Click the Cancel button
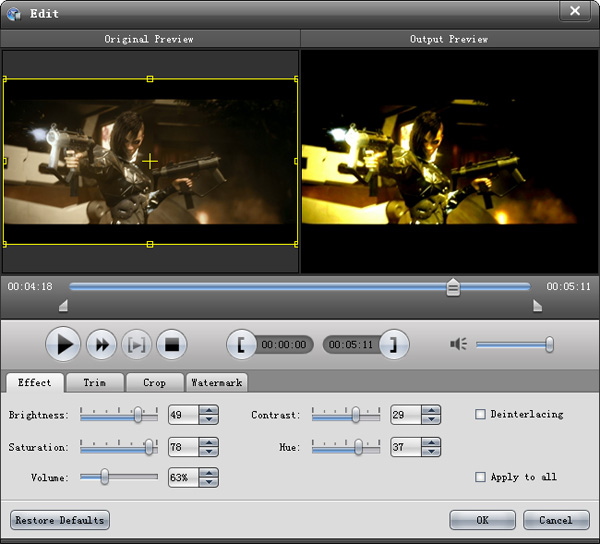Screen dimensions: 600x544 (x=556, y=520)
